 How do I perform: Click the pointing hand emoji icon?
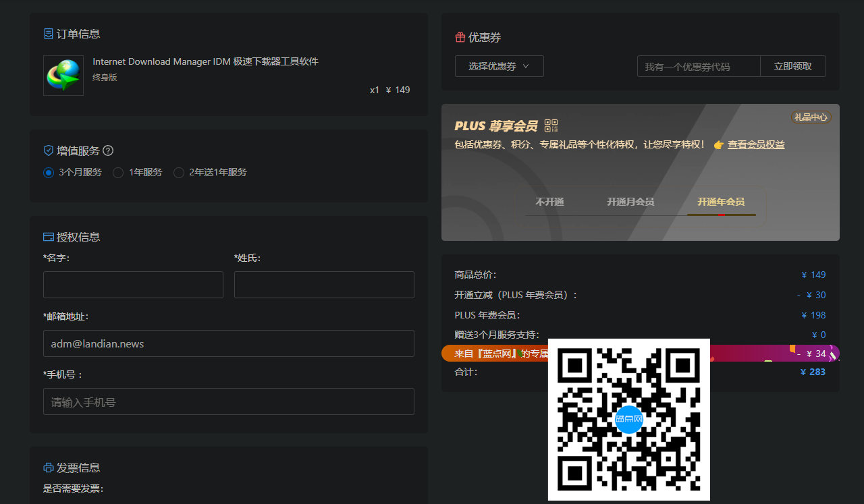click(x=718, y=144)
